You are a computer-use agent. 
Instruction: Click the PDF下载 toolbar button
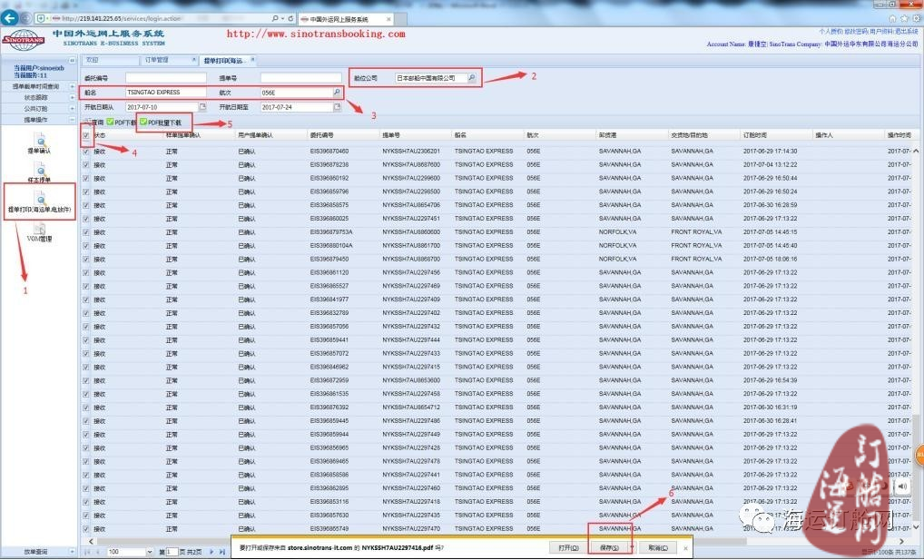[x=122, y=123]
